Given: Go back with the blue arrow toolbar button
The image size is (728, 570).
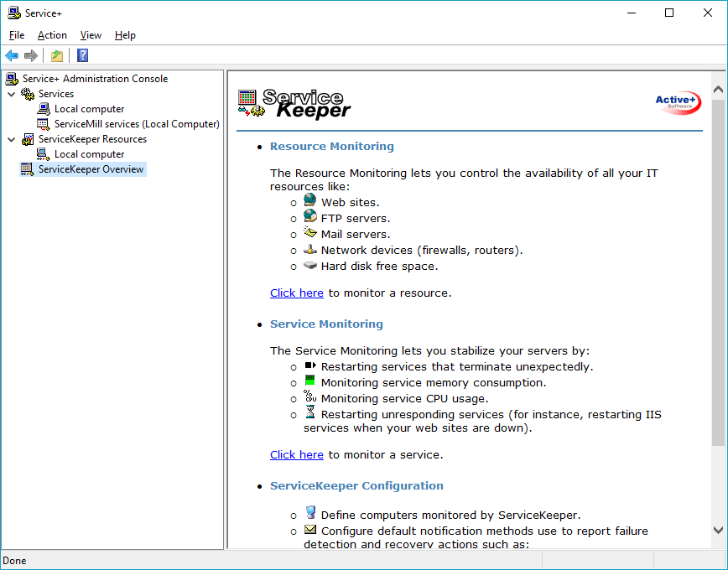Looking at the screenshot, I should point(12,55).
